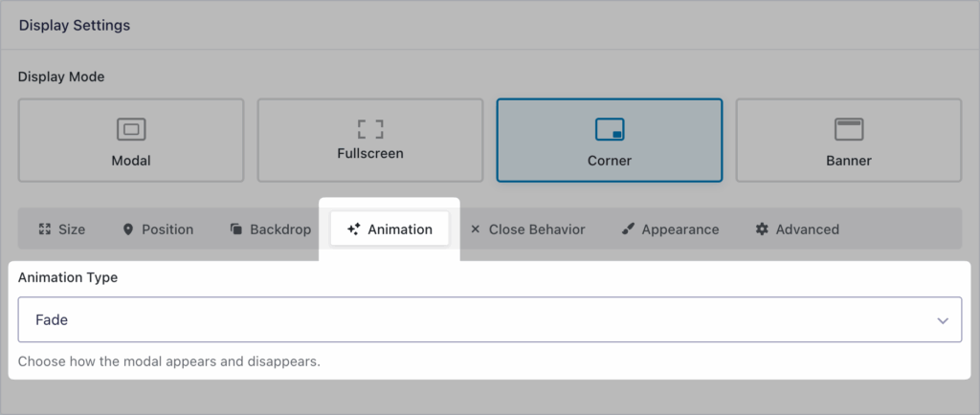Switch to the Appearance tab label
This screenshot has width=980, height=415.
[x=679, y=229]
